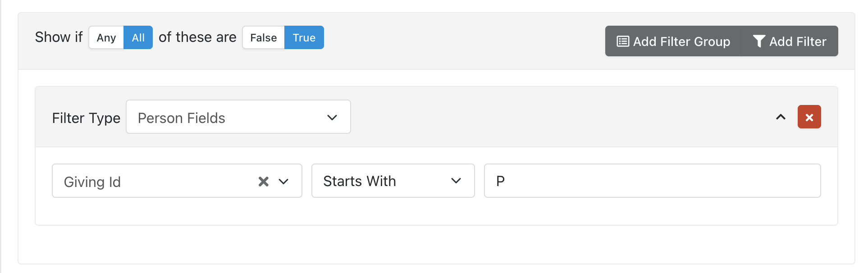868x273 pixels.
Task: Click the chevron beside Starts With
Action: [456, 181]
